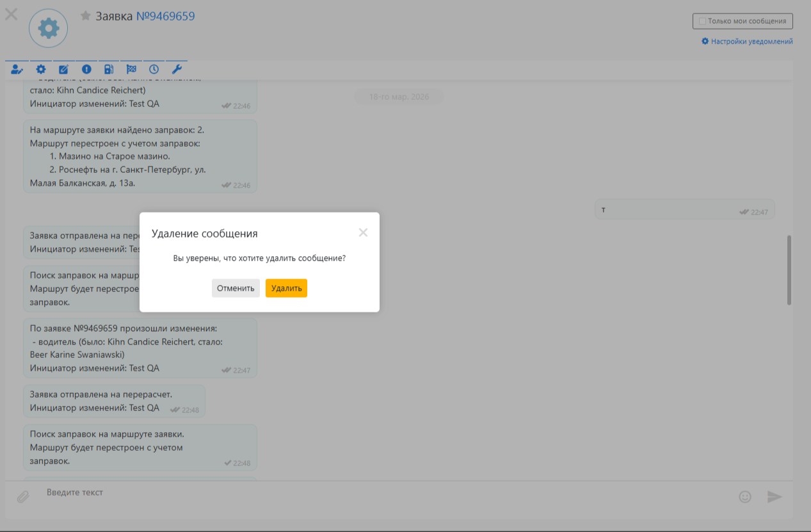Click 'стало: Kihn Candice Reichert)' text
Image resolution: width=811 pixels, height=532 pixels.
click(88, 90)
